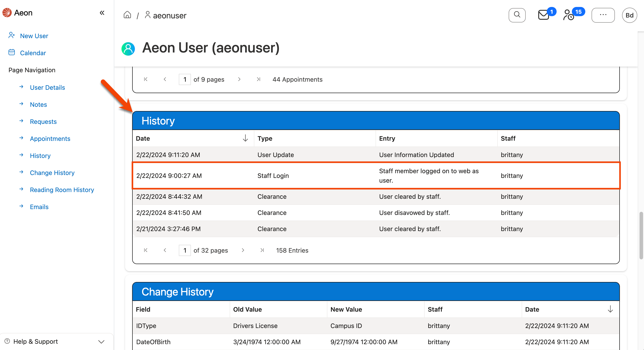This screenshot has width=644, height=350.
Task: Open New User with person-plus icon
Action: point(34,36)
